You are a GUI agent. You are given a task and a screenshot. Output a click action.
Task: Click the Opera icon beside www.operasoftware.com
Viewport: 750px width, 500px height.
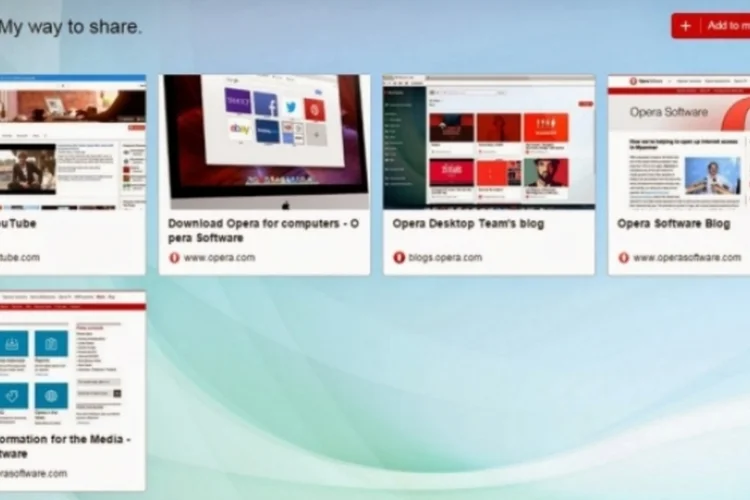pos(624,257)
